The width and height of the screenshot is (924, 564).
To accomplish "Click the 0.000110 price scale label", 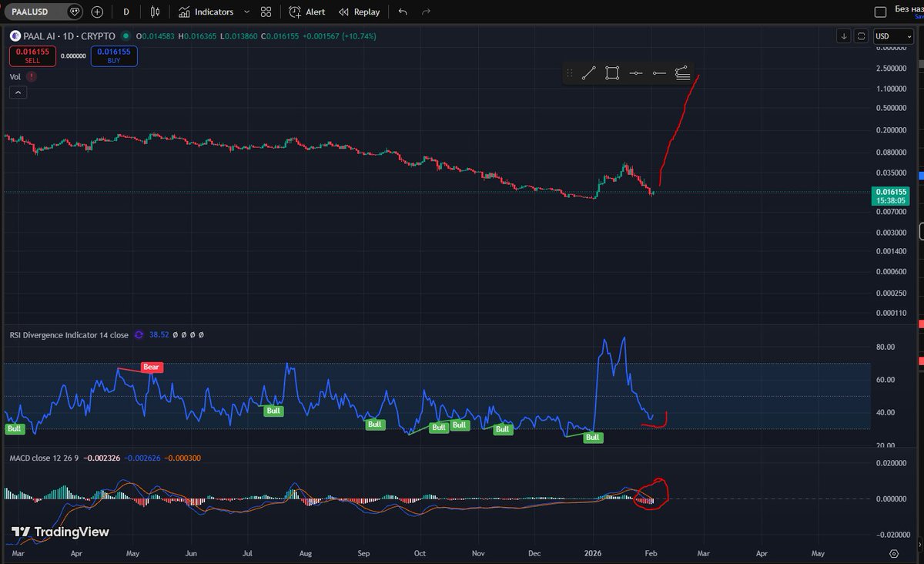I will pyautogui.click(x=892, y=313).
